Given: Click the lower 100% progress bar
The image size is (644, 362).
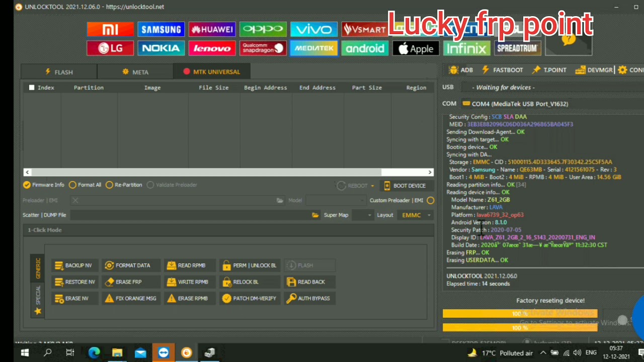Looking at the screenshot, I should click(520, 327).
